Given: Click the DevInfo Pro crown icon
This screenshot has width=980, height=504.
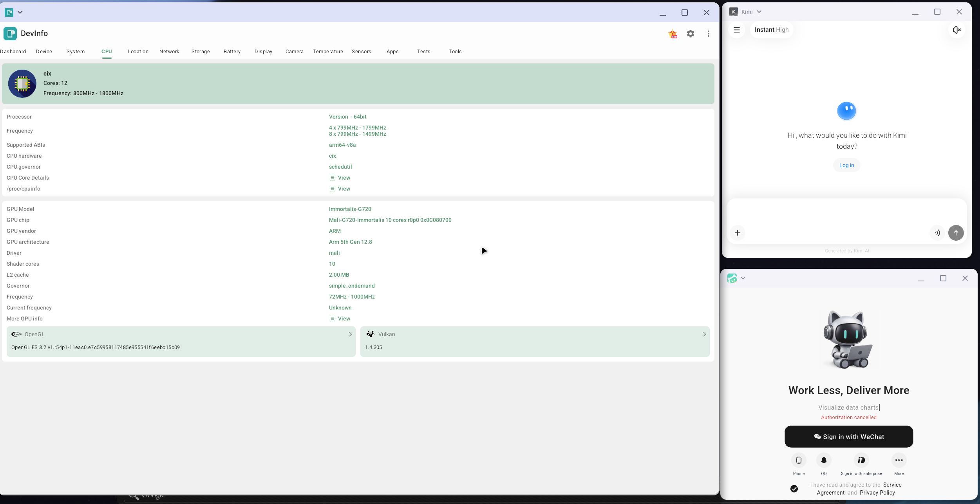Looking at the screenshot, I should (x=673, y=34).
